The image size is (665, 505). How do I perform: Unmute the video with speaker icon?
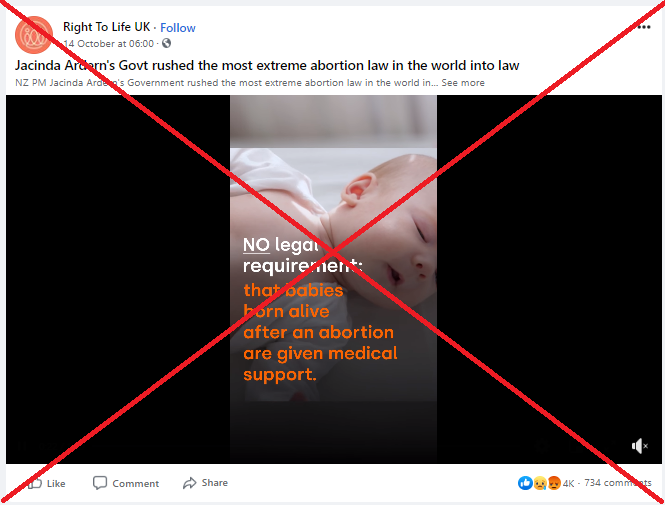tap(639, 446)
